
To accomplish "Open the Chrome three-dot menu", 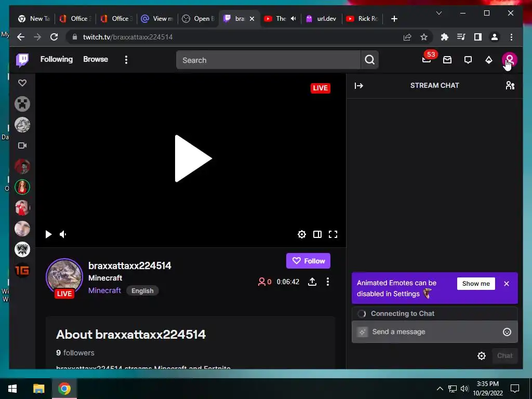I will click(511, 37).
